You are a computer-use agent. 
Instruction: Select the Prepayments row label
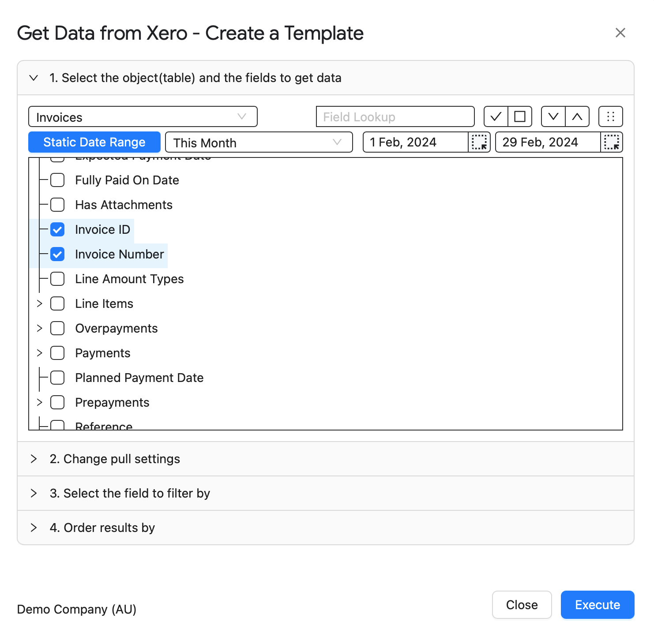click(x=113, y=402)
